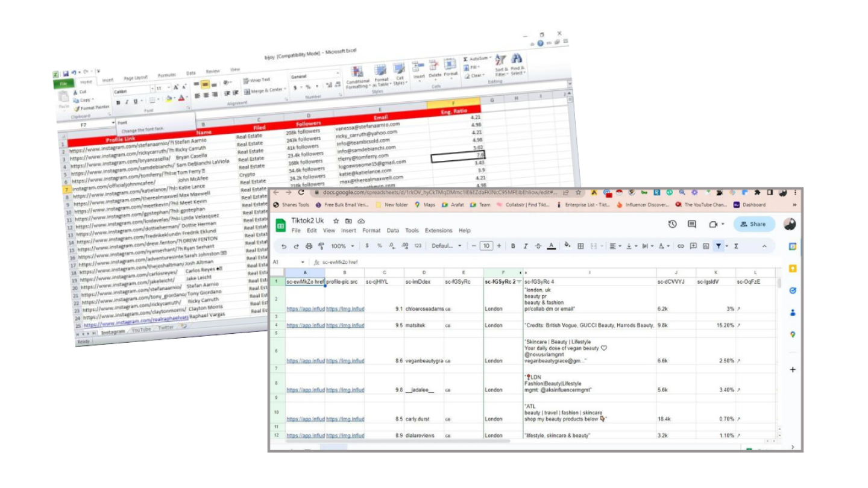Click Move to folder icon beside Tiktok2 Uk
Screen dimensions: 868x488
[348, 221]
